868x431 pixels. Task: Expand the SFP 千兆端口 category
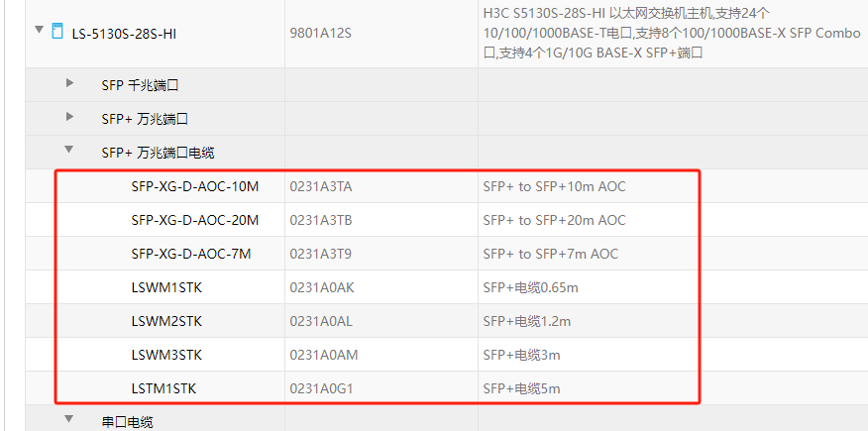coord(69,84)
